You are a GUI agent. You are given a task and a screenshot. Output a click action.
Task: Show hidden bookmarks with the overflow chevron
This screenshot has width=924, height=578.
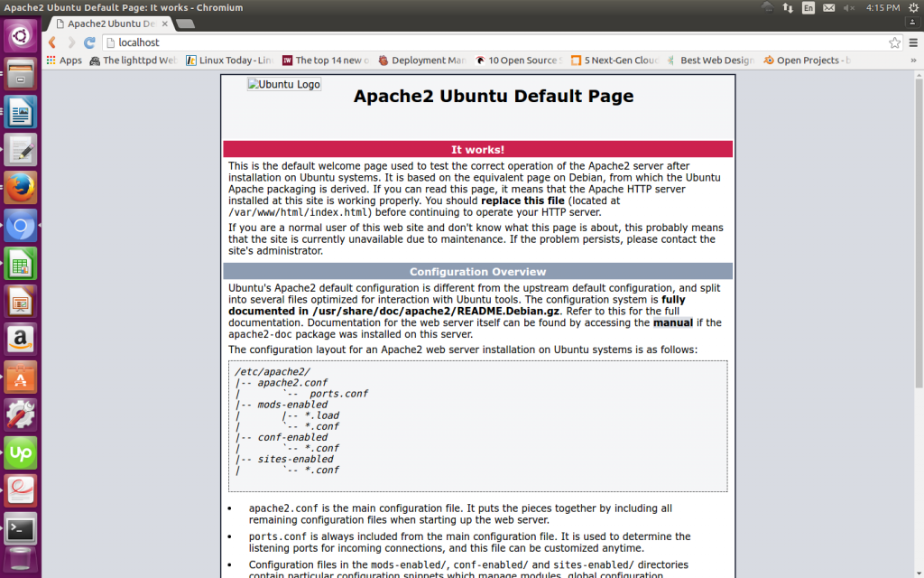913,61
